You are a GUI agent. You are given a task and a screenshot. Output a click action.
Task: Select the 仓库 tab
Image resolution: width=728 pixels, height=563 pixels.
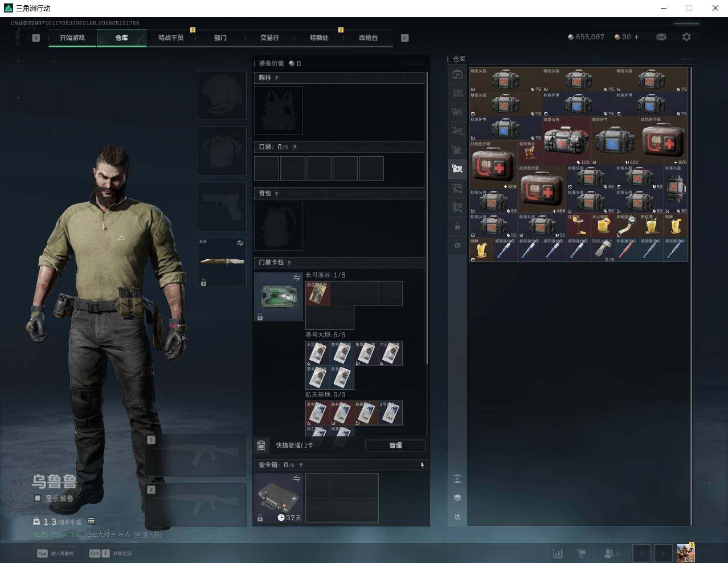pos(122,38)
